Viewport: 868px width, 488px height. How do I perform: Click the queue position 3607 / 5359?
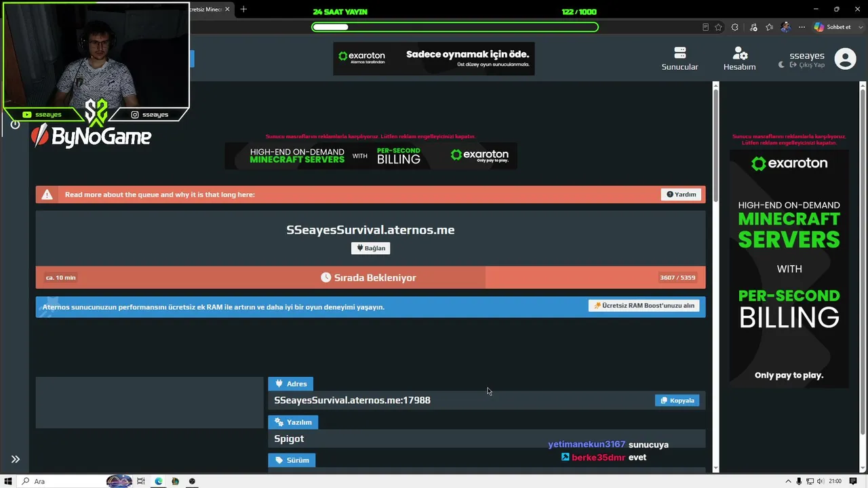click(677, 278)
